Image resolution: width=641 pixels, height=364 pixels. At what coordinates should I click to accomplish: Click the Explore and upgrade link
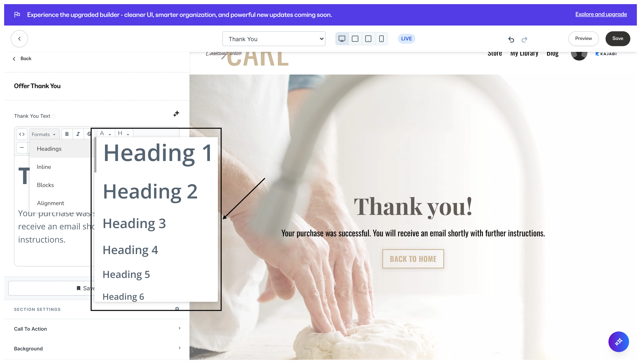coord(601,14)
